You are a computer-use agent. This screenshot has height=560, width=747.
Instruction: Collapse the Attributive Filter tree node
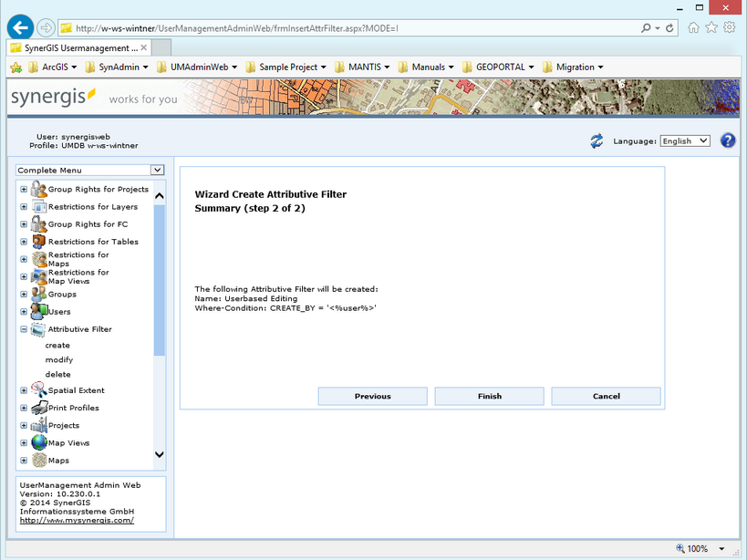point(22,328)
